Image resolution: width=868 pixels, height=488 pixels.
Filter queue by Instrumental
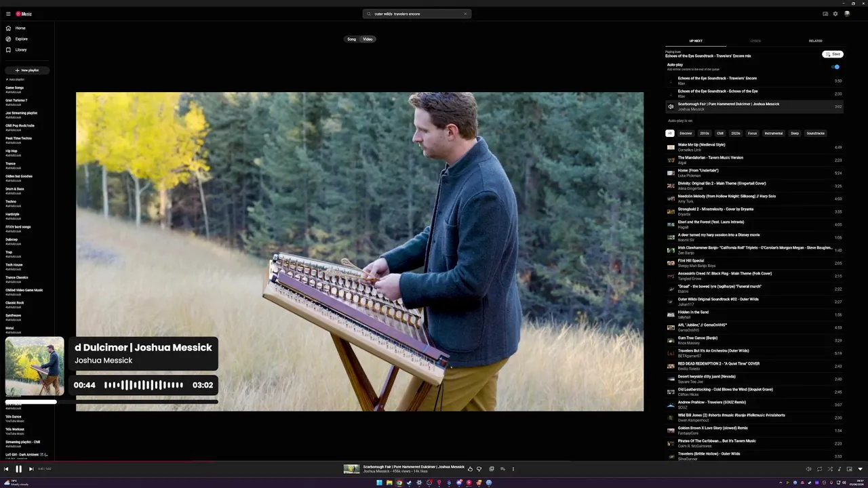pos(774,134)
